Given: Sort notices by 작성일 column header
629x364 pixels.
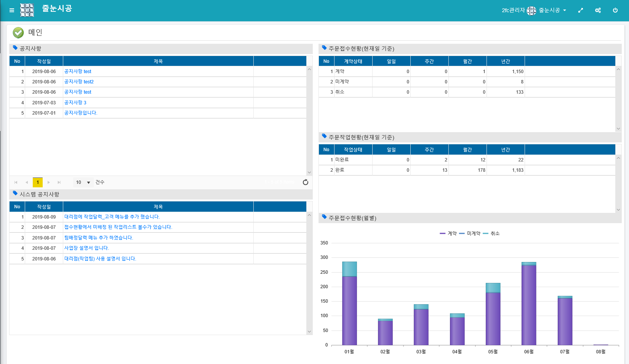Looking at the screenshot, I should 44,61.
